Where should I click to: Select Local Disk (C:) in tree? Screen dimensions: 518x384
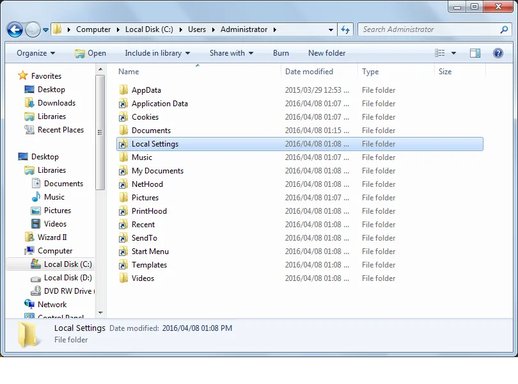(61, 264)
